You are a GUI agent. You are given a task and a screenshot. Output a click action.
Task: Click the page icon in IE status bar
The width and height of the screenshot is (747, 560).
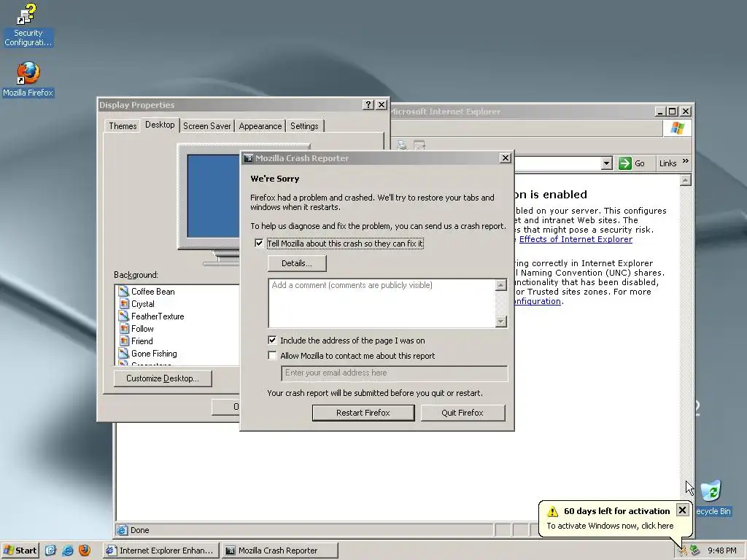(x=122, y=530)
